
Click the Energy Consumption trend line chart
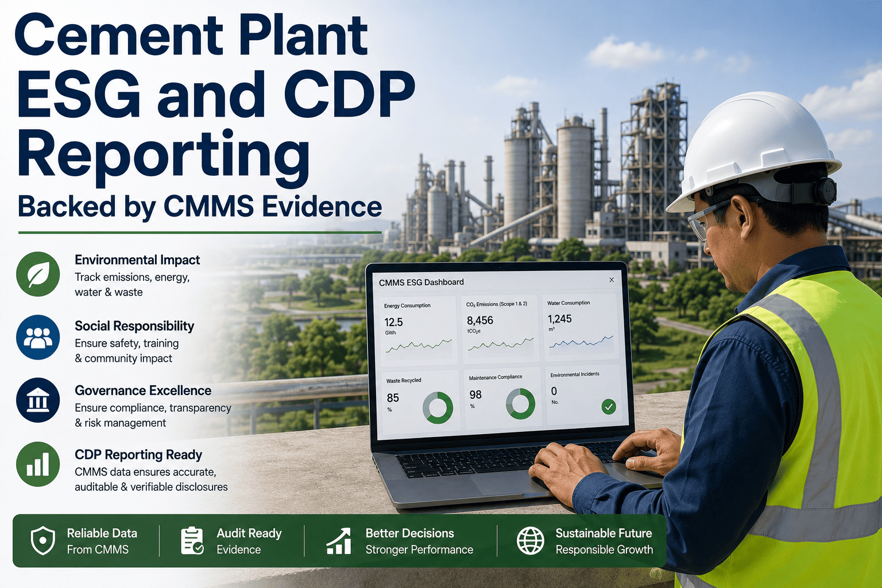coord(419,346)
